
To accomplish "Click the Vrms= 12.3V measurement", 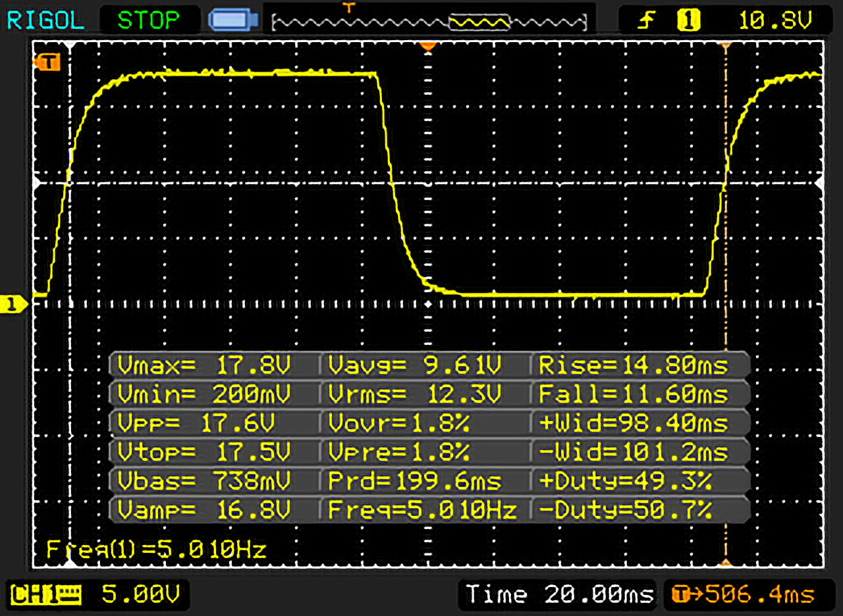I will coord(415,394).
